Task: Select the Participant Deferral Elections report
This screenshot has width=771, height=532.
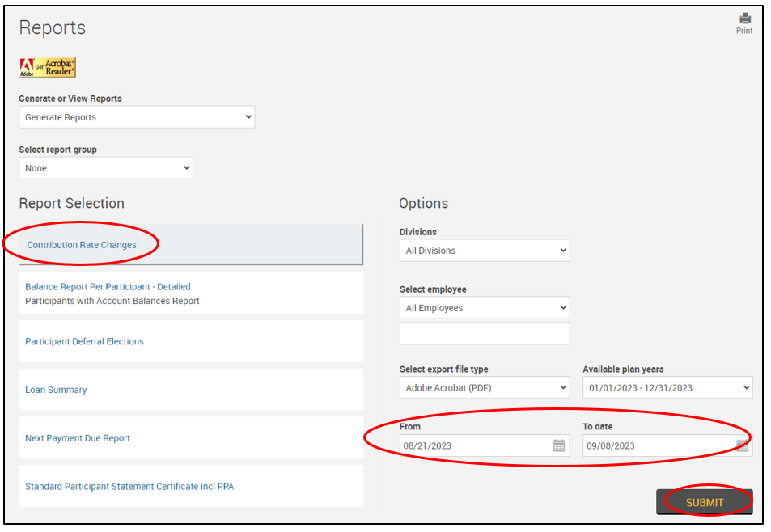Action: [x=84, y=341]
